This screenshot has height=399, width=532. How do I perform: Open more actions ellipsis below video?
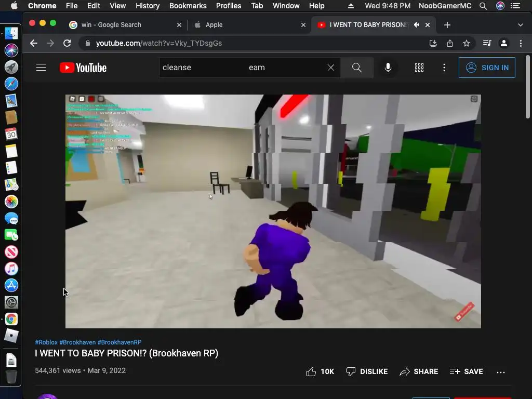click(x=500, y=372)
